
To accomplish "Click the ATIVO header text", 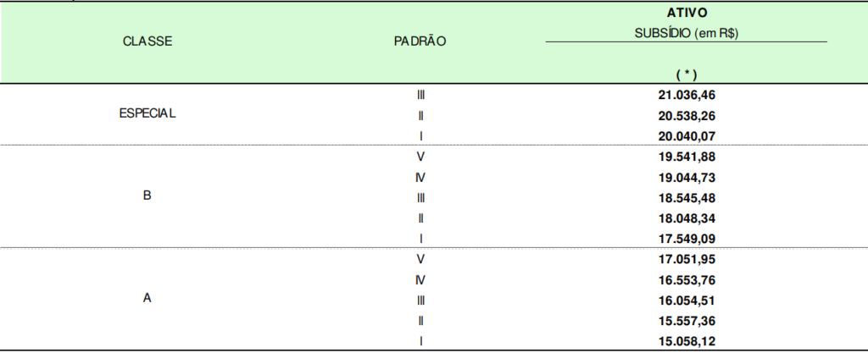I will [x=687, y=13].
